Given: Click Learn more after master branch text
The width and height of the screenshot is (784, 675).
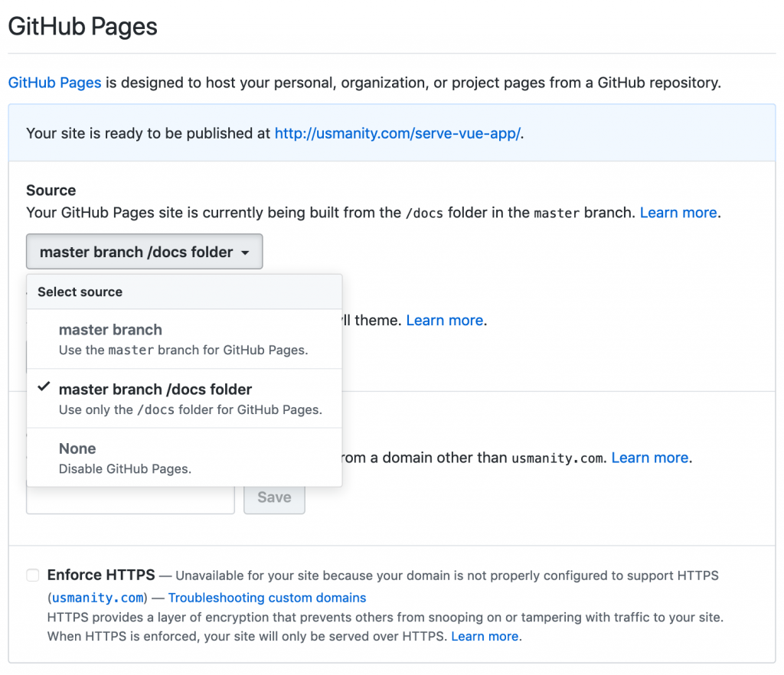Looking at the screenshot, I should (678, 213).
